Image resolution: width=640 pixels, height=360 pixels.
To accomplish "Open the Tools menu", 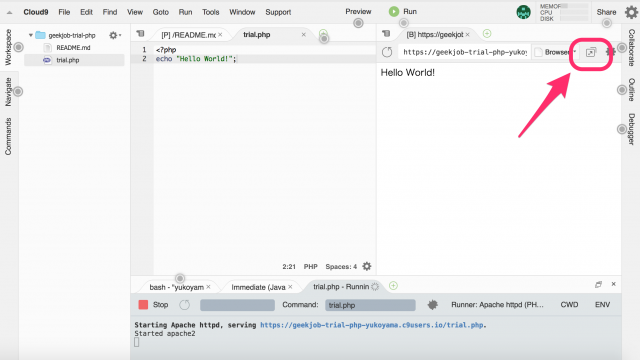I will point(211,12).
